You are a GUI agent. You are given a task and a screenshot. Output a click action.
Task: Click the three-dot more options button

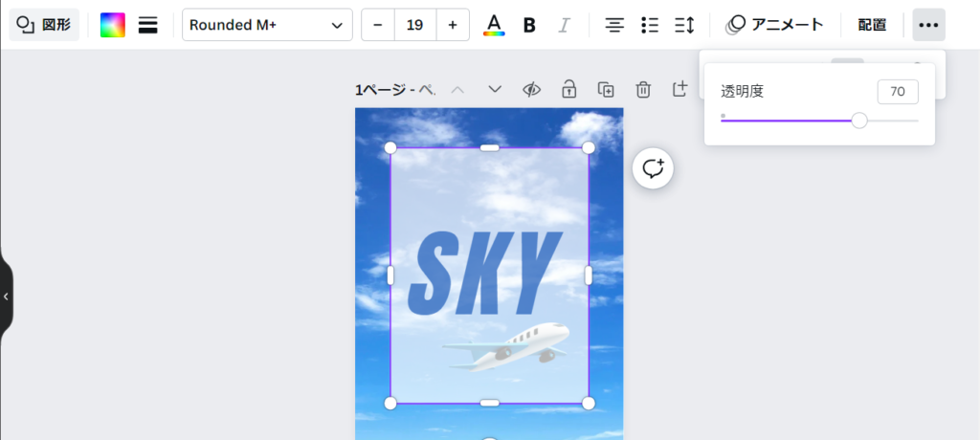coord(928,25)
